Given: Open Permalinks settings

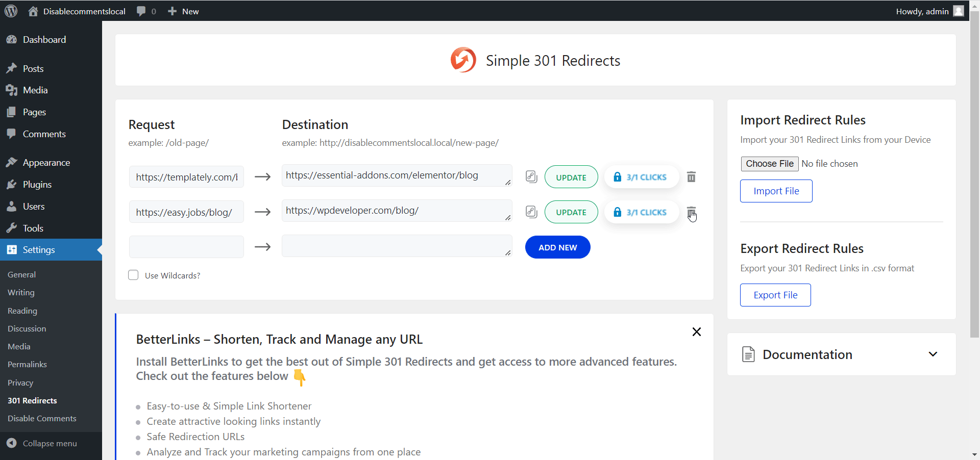Looking at the screenshot, I should pos(27,365).
